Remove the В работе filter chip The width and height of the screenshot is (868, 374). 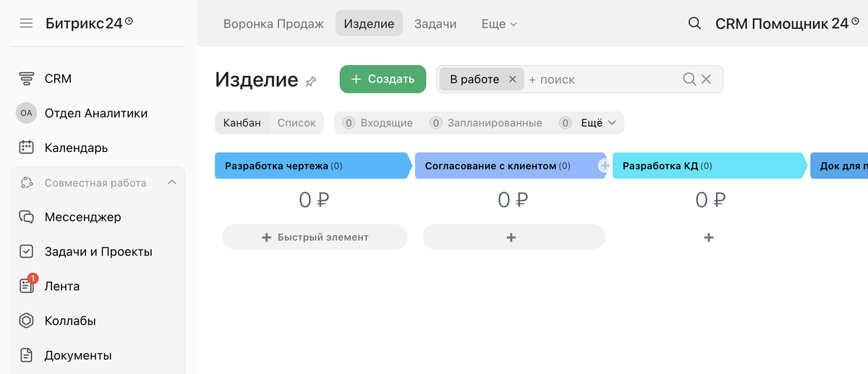pos(513,80)
